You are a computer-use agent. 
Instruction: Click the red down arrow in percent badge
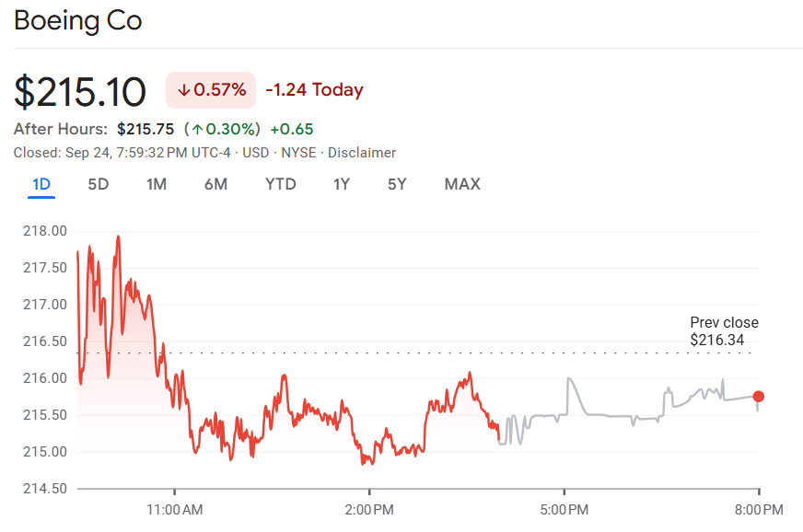(184, 90)
